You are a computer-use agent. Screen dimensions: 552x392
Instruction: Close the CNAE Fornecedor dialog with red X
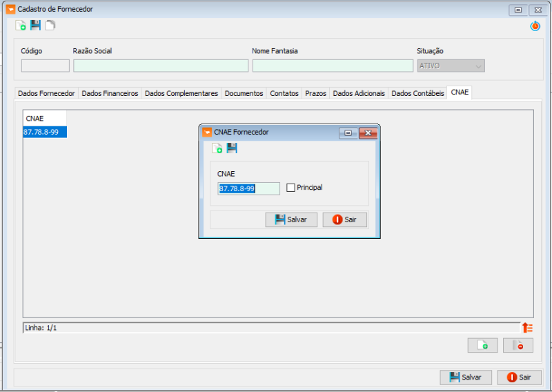tap(368, 133)
